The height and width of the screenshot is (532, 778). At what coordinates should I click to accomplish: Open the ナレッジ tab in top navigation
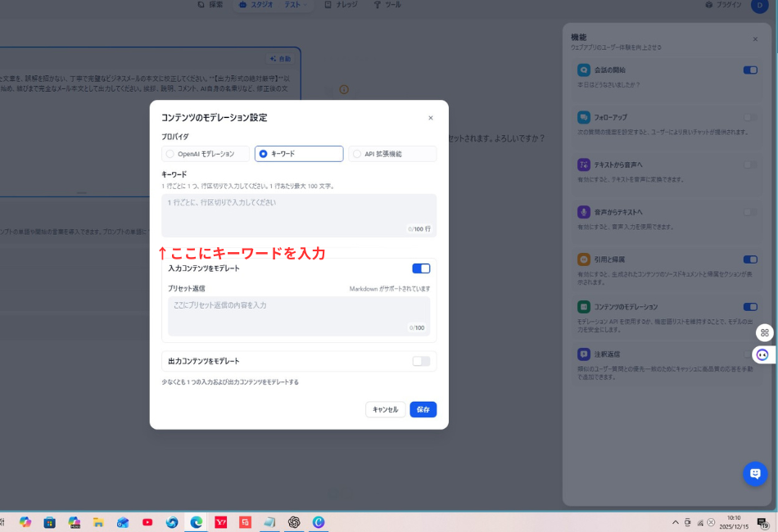pyautogui.click(x=341, y=5)
